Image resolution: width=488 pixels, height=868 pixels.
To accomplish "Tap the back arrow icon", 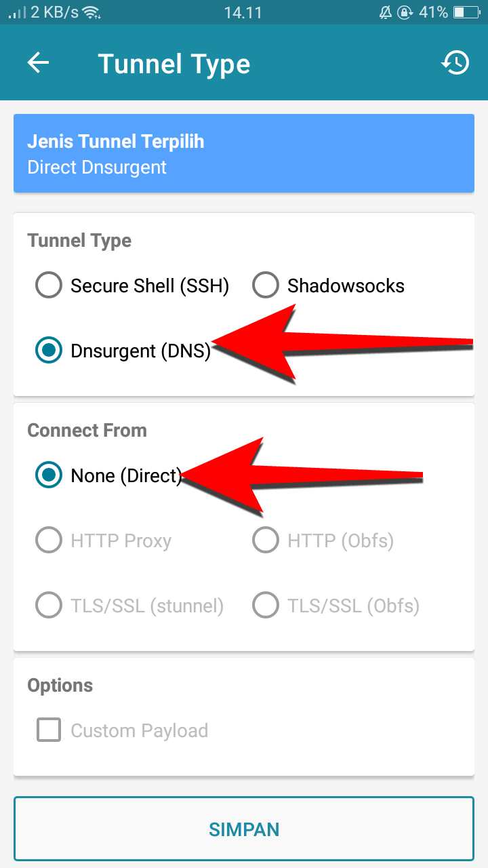I will coord(39,63).
